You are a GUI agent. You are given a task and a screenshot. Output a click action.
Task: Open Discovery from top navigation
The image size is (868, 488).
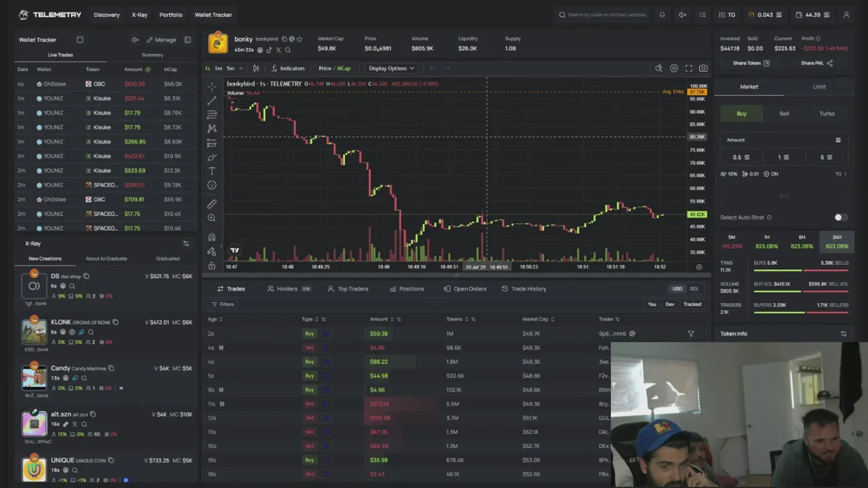(106, 15)
